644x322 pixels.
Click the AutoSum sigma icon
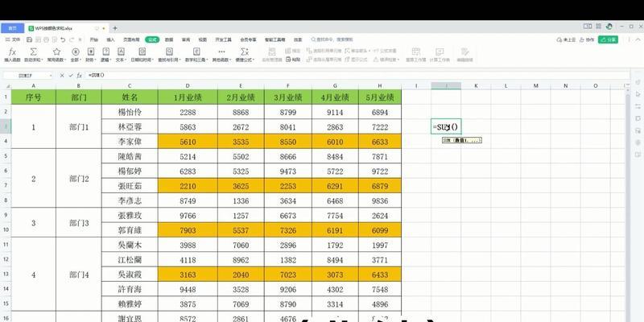click(x=34, y=52)
